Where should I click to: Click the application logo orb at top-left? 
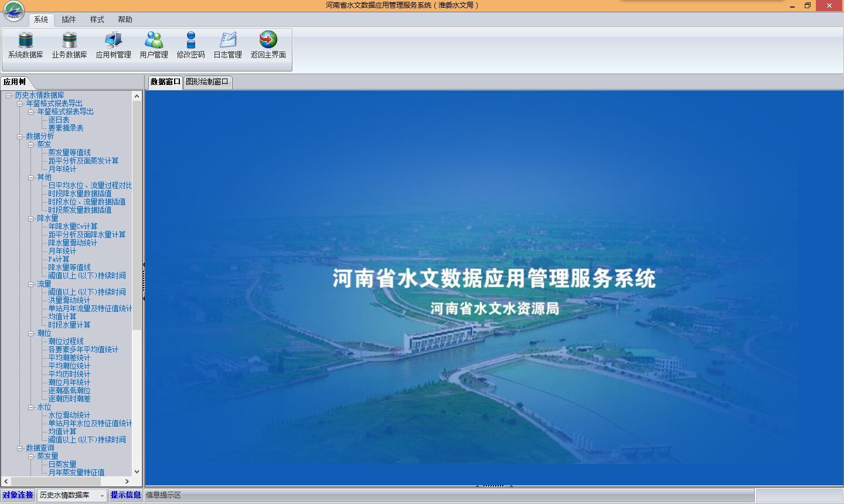13,12
